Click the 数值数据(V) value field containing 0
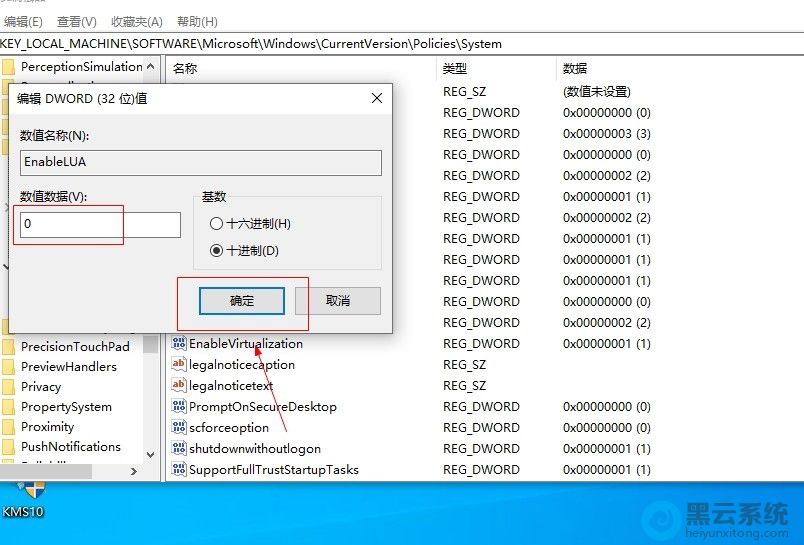Image resolution: width=804 pixels, height=545 pixels. click(100, 225)
